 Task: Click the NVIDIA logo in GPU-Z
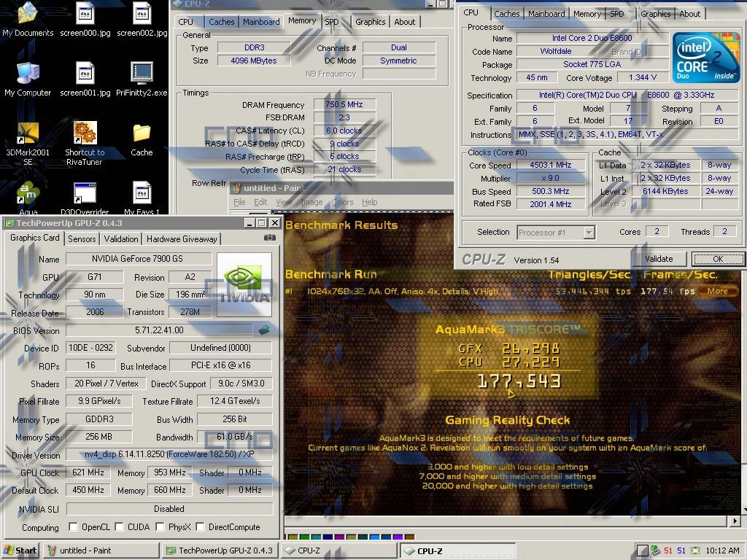244,285
